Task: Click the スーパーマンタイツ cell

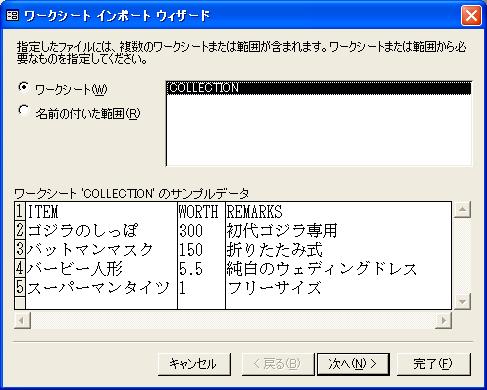Action: (x=102, y=287)
